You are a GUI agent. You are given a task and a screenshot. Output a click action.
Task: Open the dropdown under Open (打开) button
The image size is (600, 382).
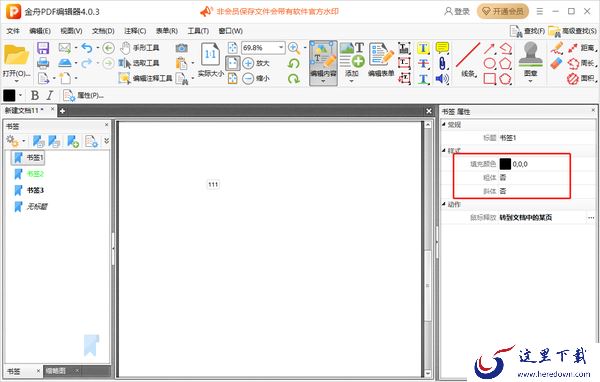pos(16,82)
